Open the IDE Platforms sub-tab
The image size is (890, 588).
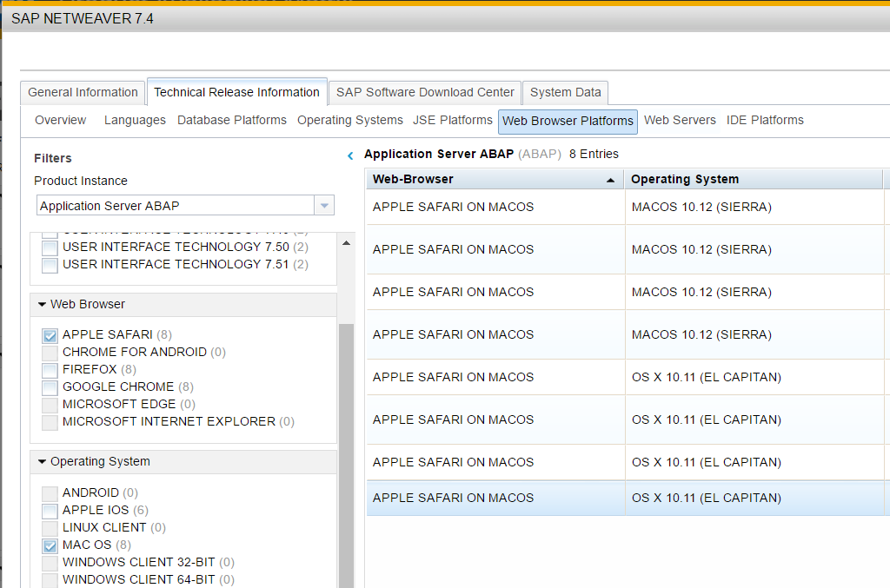[x=765, y=120]
